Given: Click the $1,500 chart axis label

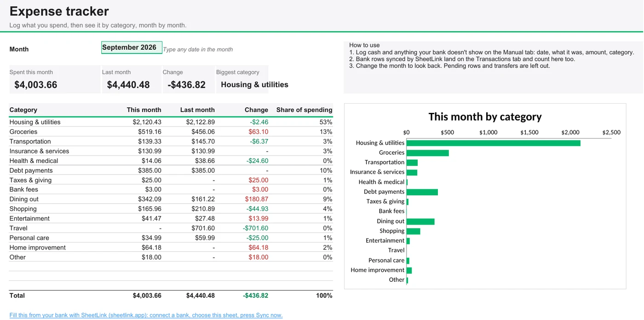Looking at the screenshot, I should pos(529,132).
